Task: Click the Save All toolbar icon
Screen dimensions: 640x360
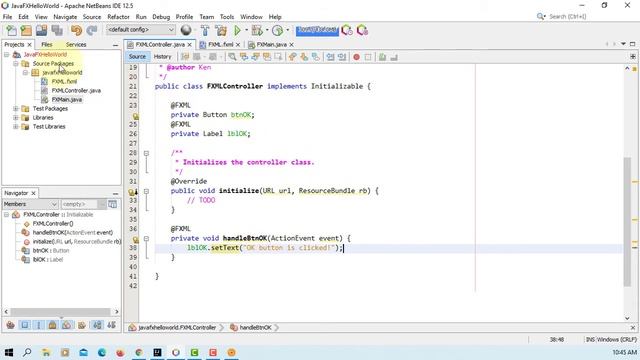Action: click(57, 31)
